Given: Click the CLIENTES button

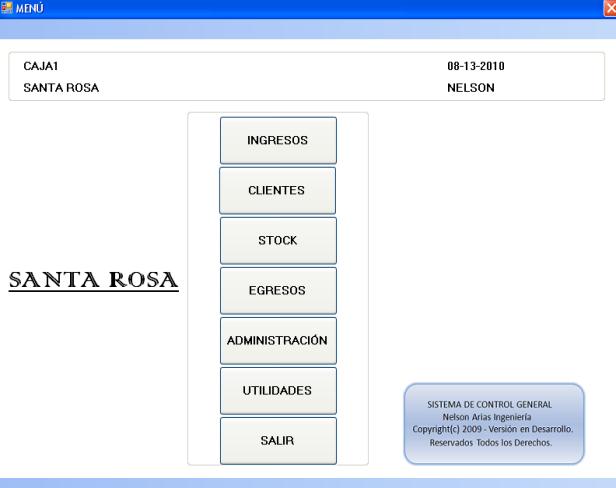Looking at the screenshot, I should [x=277, y=190].
